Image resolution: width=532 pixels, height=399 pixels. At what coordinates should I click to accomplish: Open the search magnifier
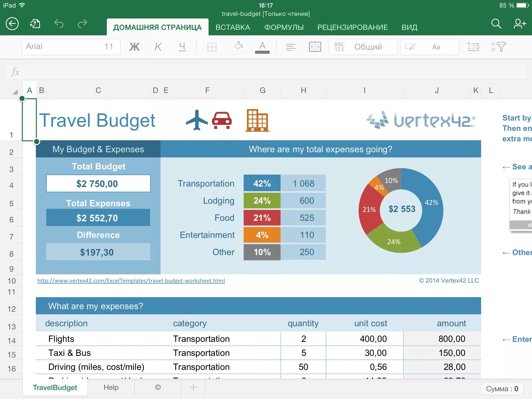496,24
